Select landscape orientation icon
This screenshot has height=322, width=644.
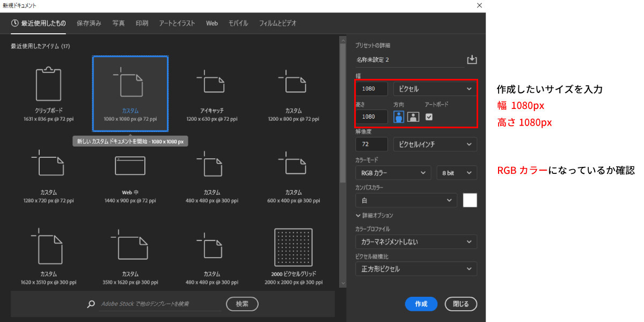413,116
